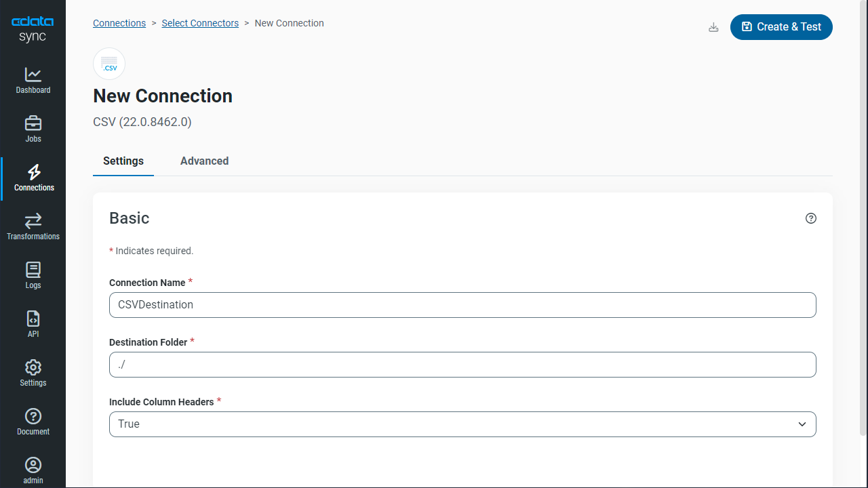868x488 pixels.
Task: Click into the Destination Folder field
Action: 462,365
